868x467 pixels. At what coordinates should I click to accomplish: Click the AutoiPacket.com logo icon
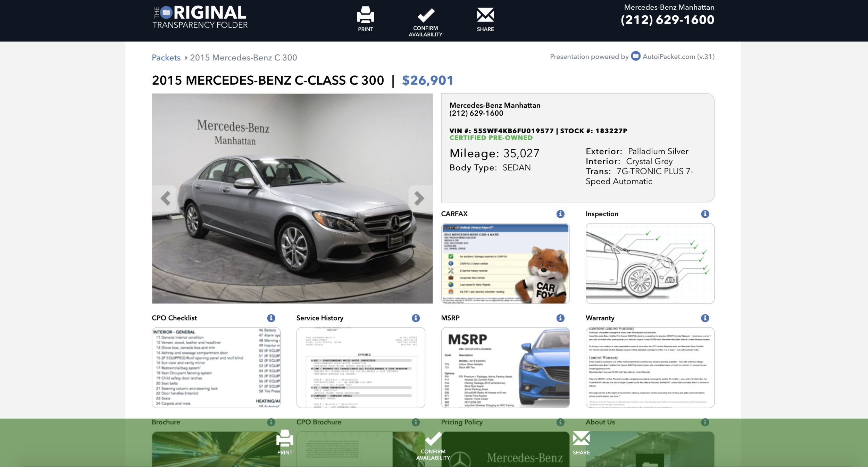click(635, 56)
